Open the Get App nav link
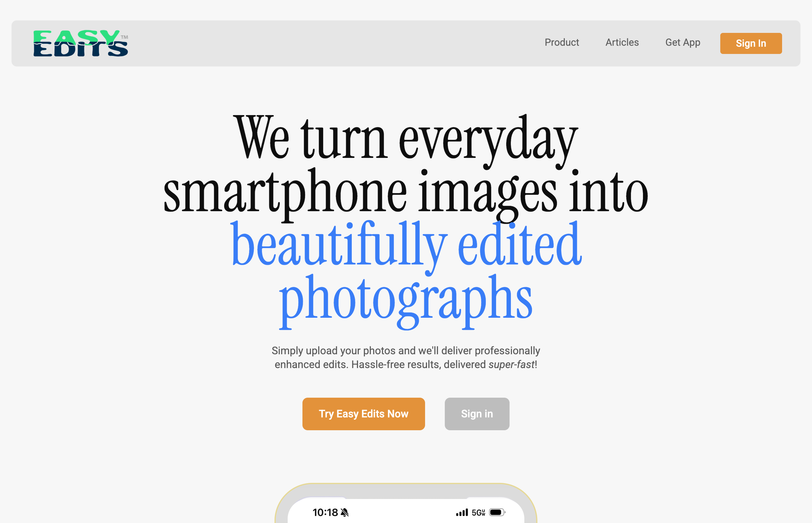This screenshot has width=812, height=523. (x=683, y=43)
